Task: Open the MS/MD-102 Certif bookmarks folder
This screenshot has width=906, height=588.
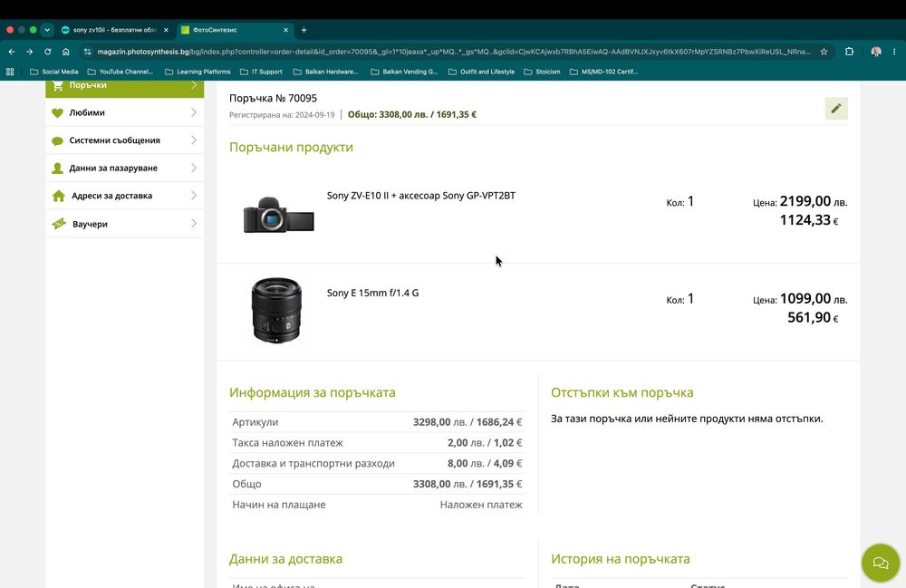Action: pyautogui.click(x=603, y=72)
